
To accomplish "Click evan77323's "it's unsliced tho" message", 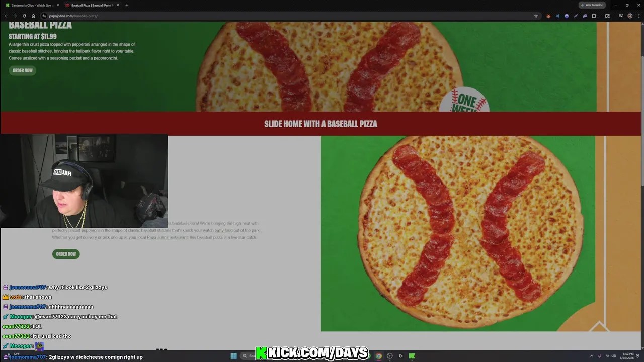I will 52,336.
